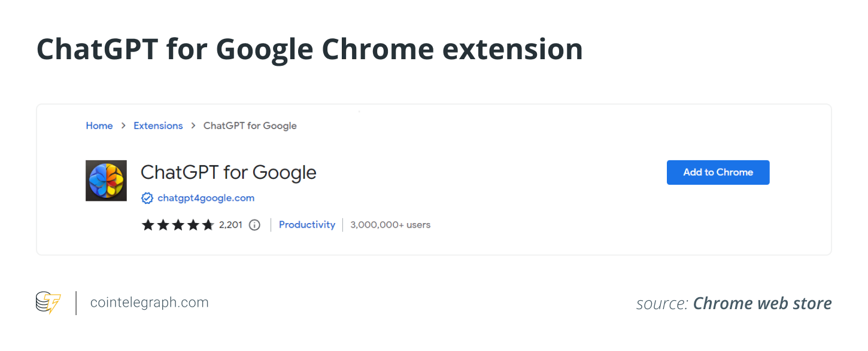
Task: Click the chevron after Extensions breadcrumb
Action: pyautogui.click(x=193, y=126)
